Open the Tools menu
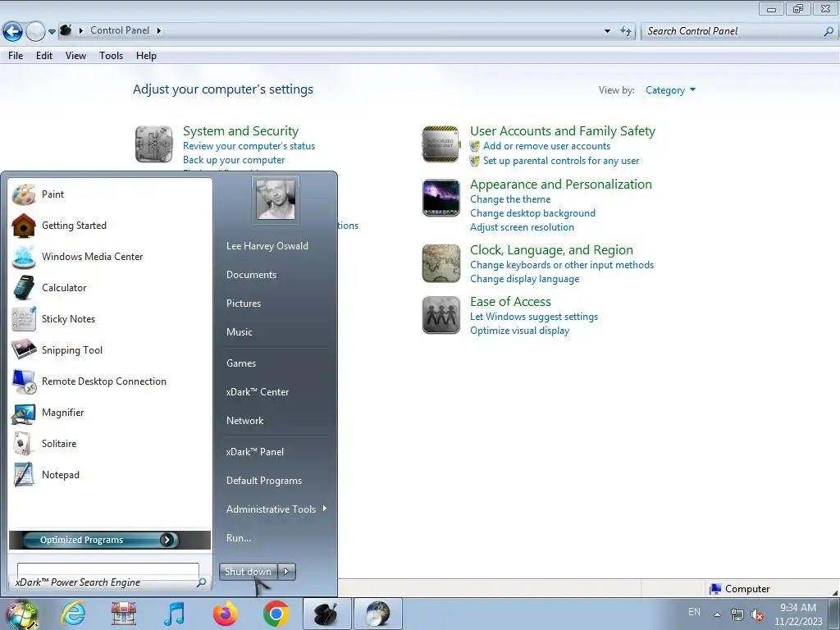The height and width of the screenshot is (630, 840). pos(111,56)
